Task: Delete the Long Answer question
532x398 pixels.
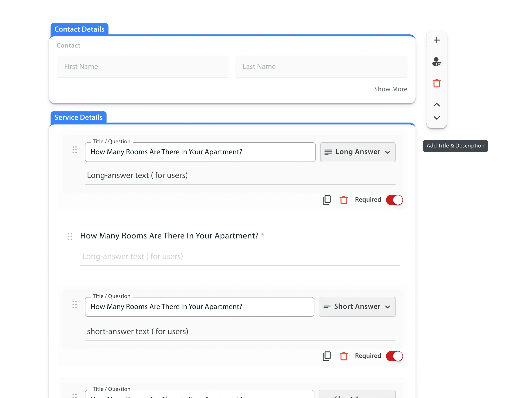Action: click(x=343, y=200)
